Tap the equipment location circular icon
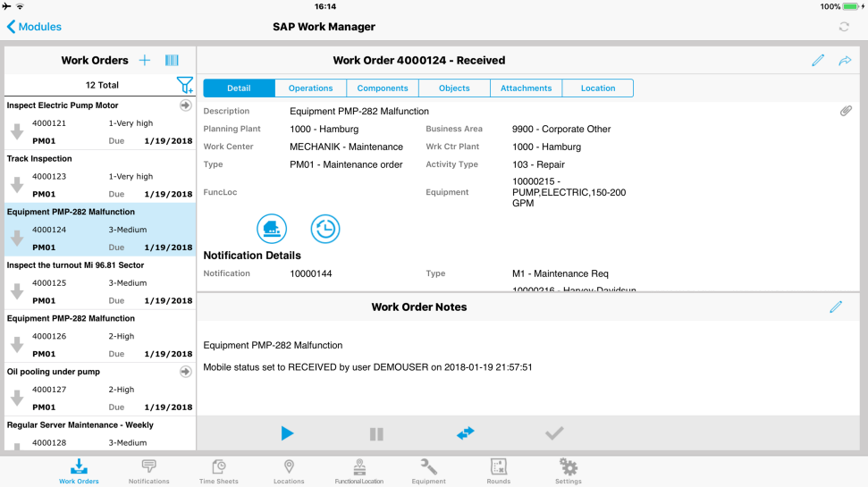The height and width of the screenshot is (487, 868). tap(272, 229)
